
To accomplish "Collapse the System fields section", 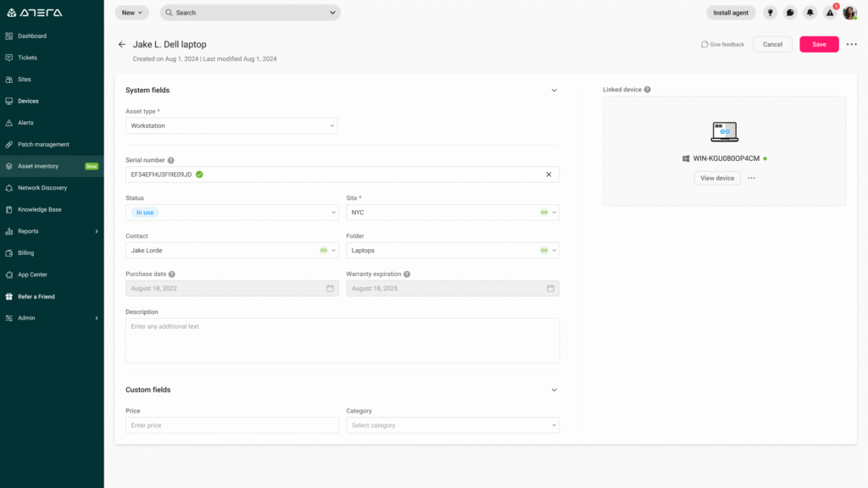I will coord(554,90).
